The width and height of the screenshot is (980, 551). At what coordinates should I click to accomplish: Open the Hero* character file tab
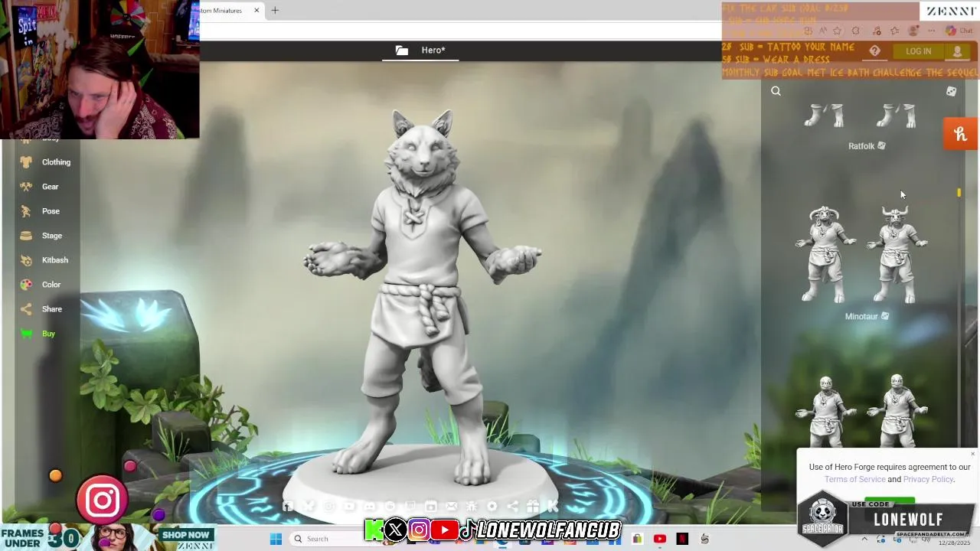[x=421, y=51]
